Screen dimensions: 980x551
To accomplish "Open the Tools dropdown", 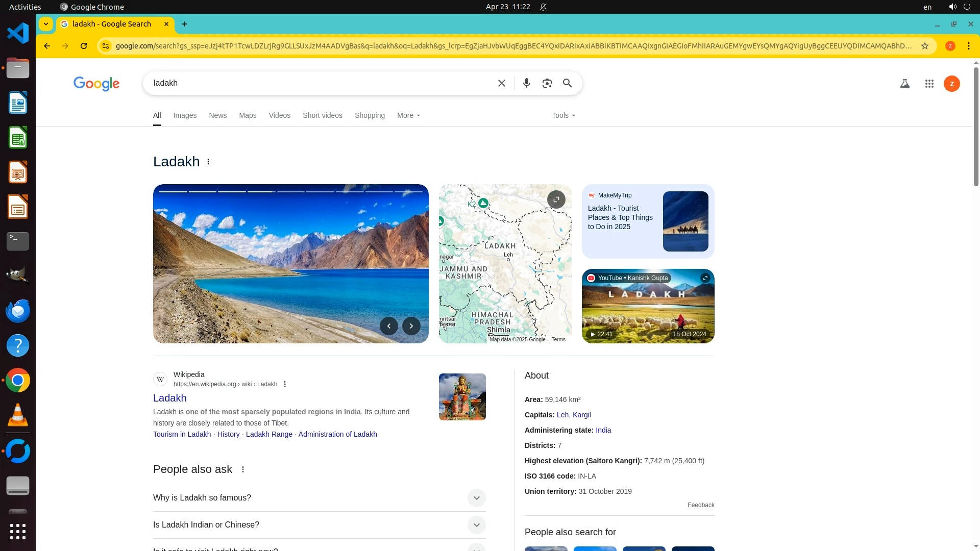I will coord(563,116).
